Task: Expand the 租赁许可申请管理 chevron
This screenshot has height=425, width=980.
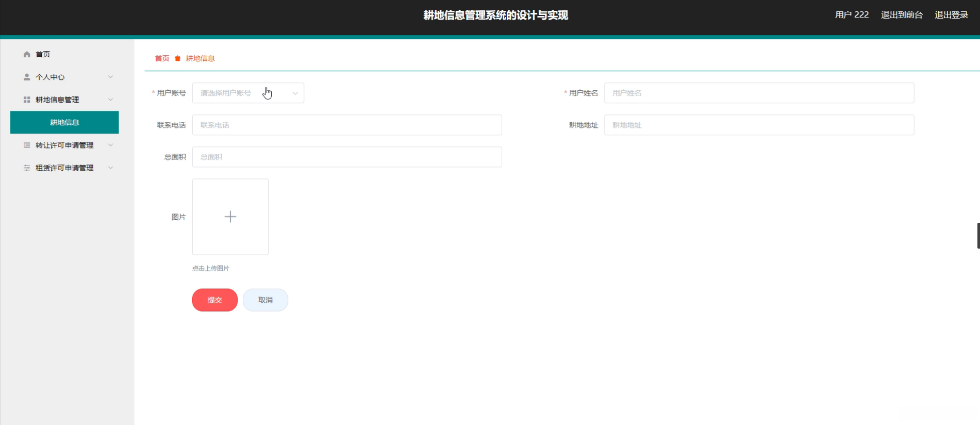Action: pyautogui.click(x=110, y=168)
